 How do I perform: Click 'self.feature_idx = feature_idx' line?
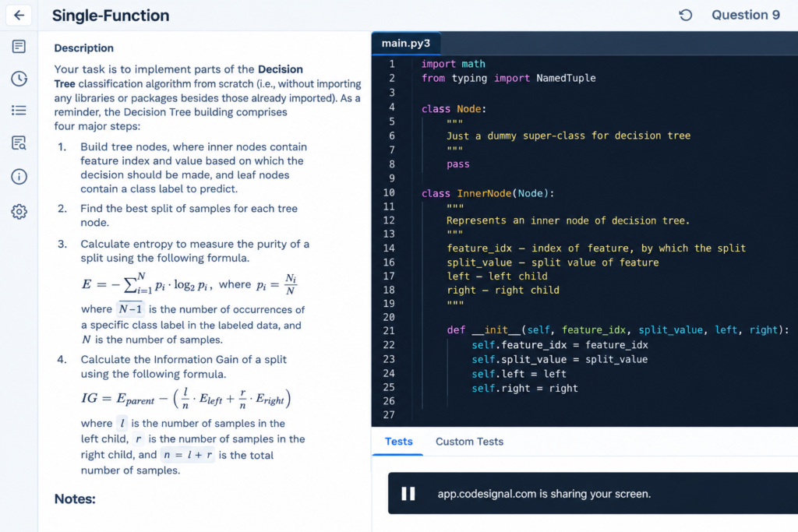click(560, 345)
